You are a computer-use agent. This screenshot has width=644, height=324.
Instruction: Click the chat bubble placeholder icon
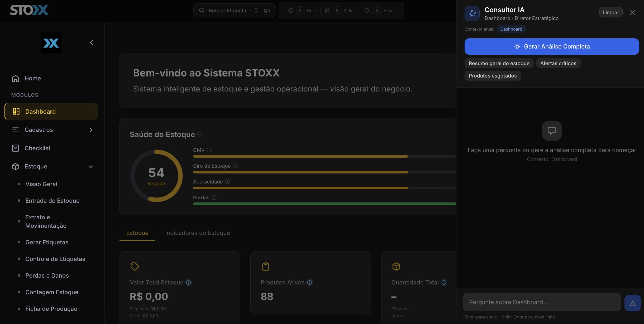pyautogui.click(x=552, y=131)
